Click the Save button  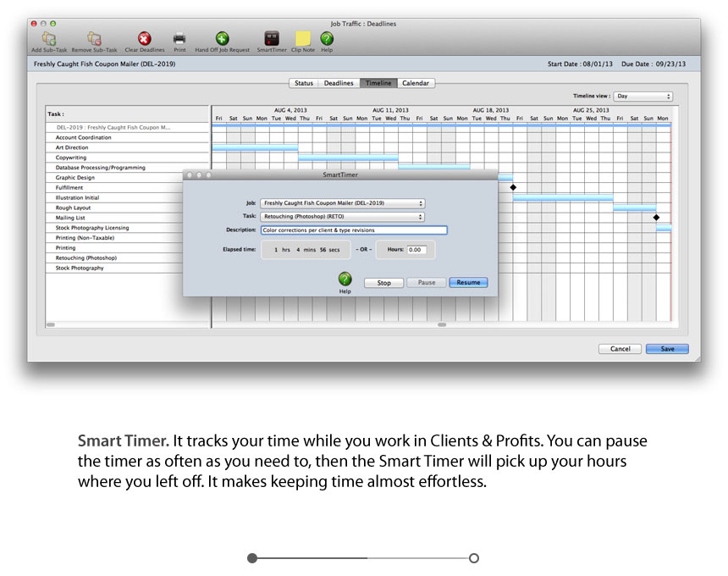pos(667,349)
